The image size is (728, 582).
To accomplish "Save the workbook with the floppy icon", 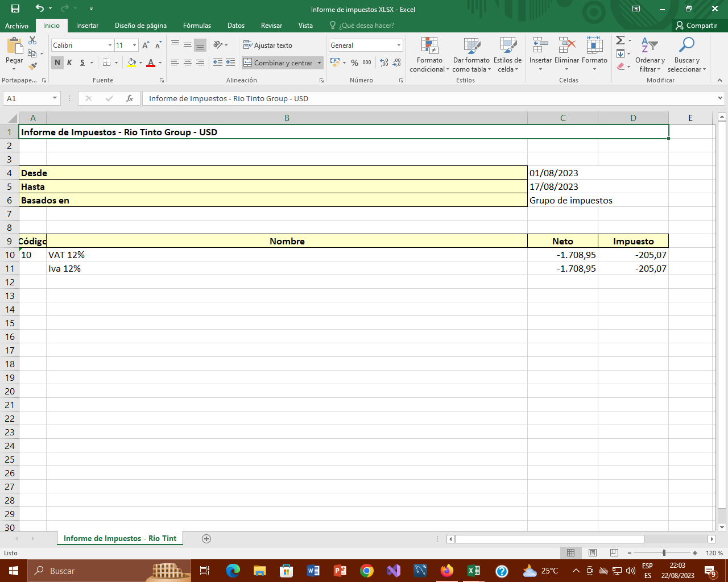I will [x=15, y=9].
